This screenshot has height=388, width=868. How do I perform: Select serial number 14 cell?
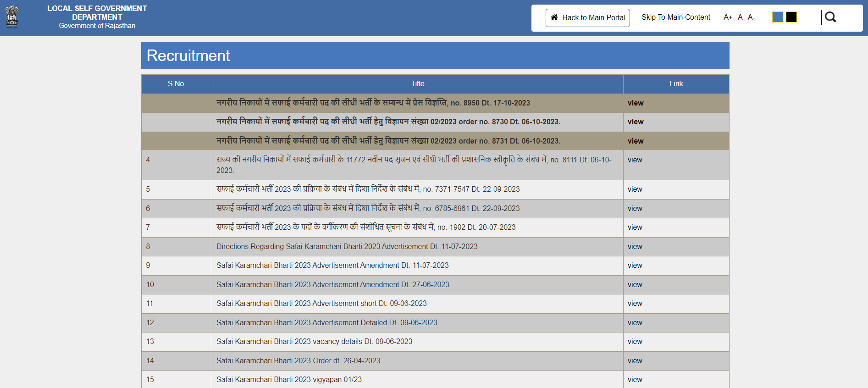click(177, 360)
